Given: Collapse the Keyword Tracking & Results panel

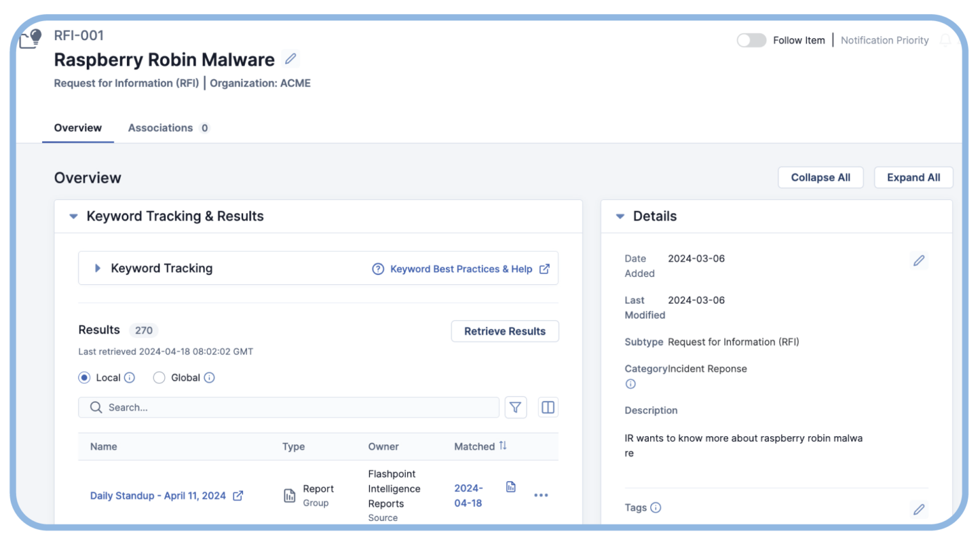Looking at the screenshot, I should pyautogui.click(x=73, y=216).
